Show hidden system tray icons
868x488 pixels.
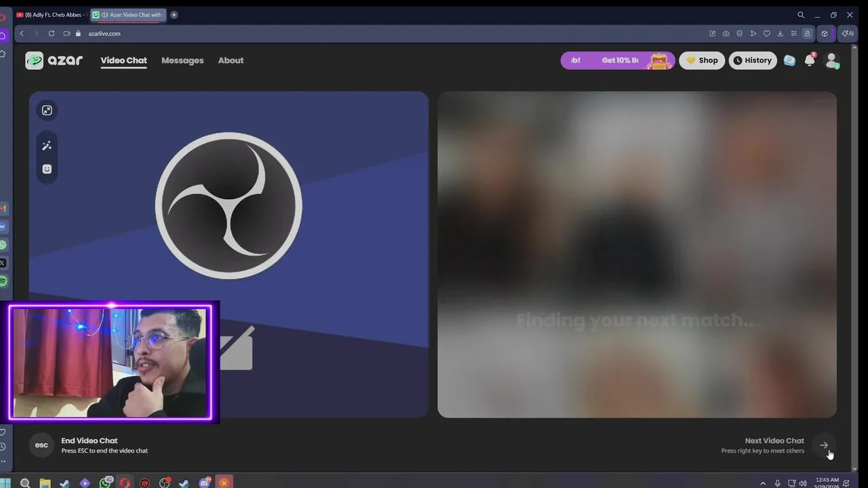click(x=763, y=483)
